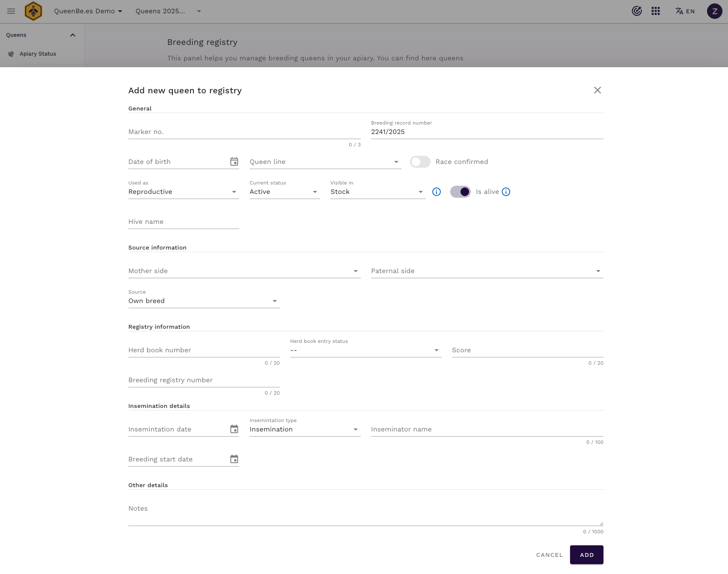Screen dimensions: 728x574
Task: Collapse the Queens sidebar section
Action: 73,35
